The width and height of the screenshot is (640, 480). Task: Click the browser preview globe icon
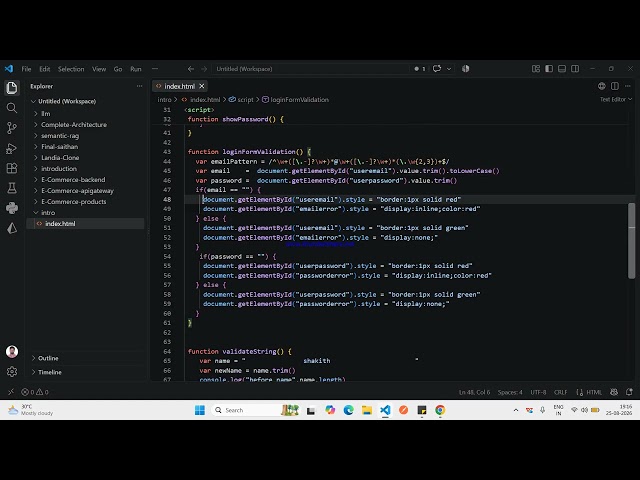click(x=602, y=86)
